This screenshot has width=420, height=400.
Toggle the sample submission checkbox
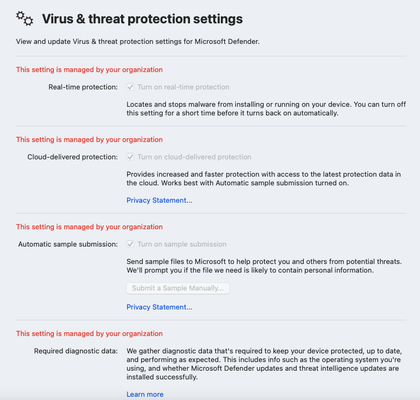(x=130, y=244)
